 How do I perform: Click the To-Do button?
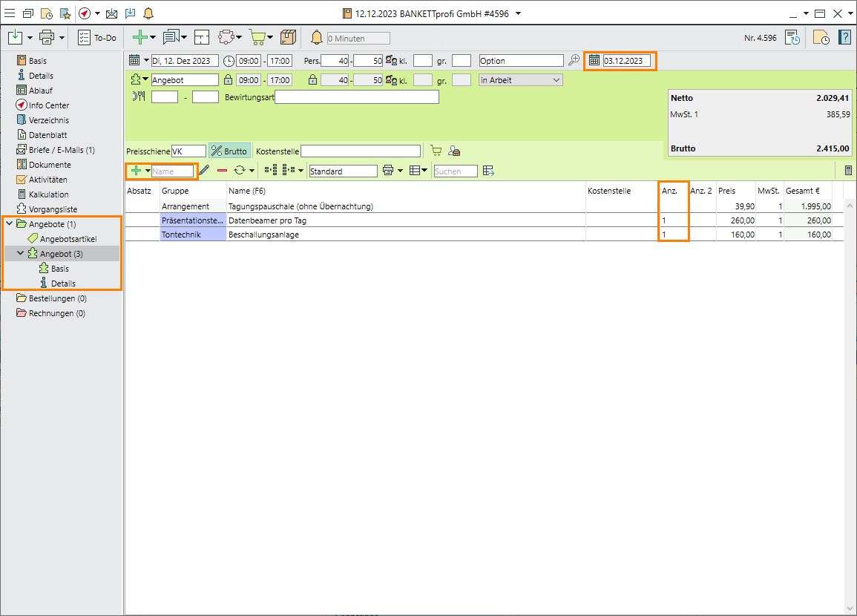pos(97,38)
